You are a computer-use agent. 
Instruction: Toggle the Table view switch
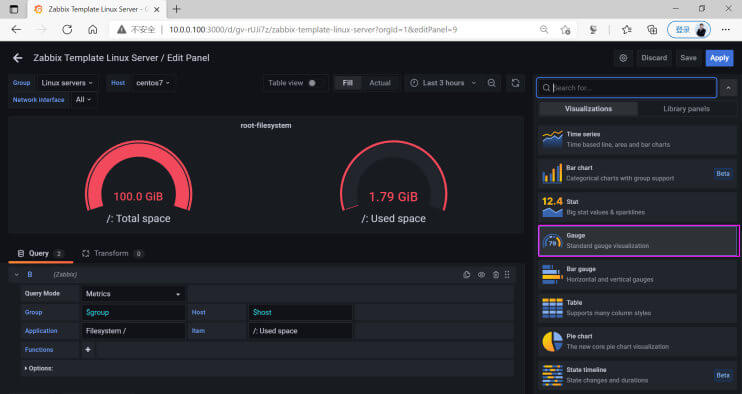[312, 83]
